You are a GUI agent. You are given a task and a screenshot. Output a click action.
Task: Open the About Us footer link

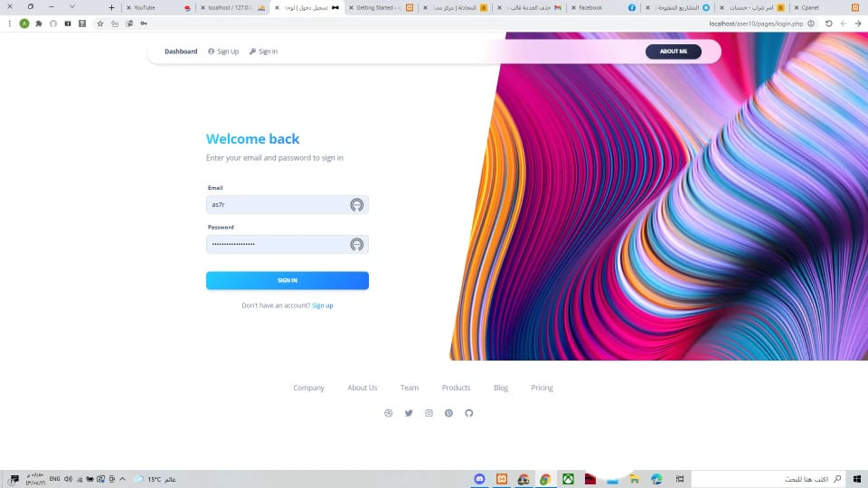(362, 388)
